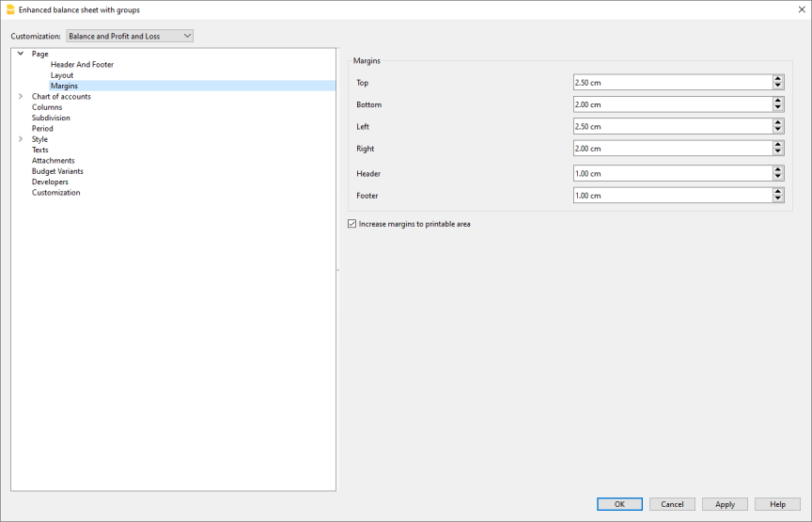Screen dimensions: 812x522
Task: Open the Style section
Action: (x=39, y=139)
